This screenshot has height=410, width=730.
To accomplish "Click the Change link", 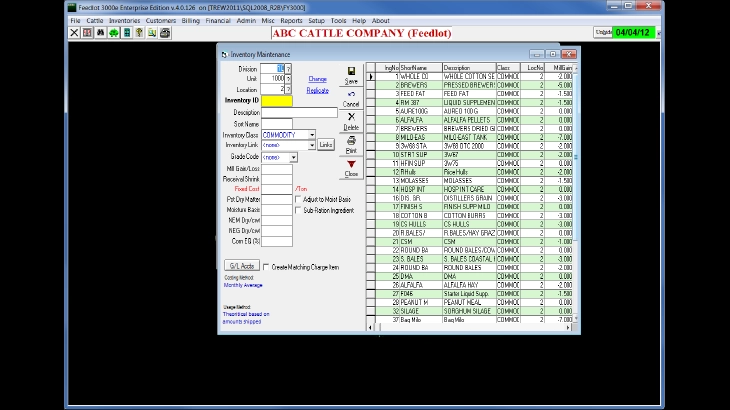I will [x=318, y=79].
